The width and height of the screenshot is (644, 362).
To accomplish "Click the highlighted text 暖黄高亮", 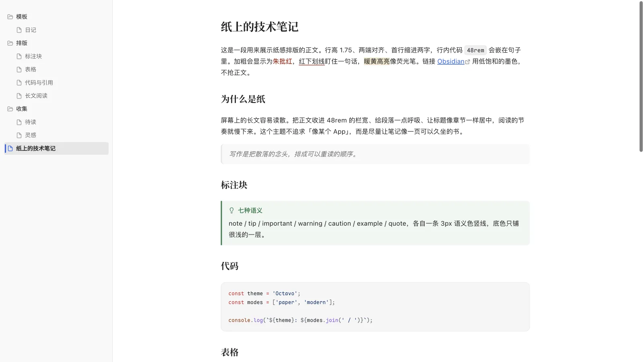I will click(x=377, y=62).
